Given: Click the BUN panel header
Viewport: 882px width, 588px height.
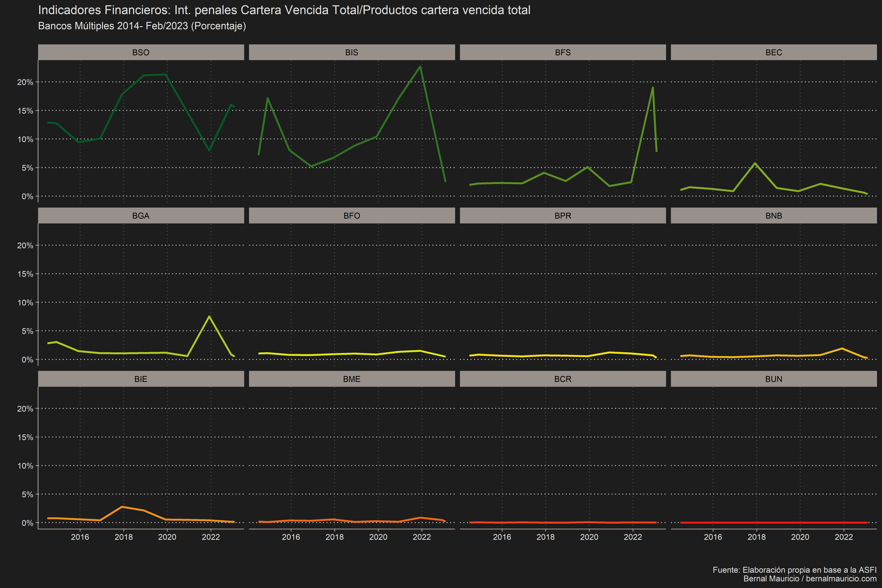Looking at the screenshot, I should point(774,379).
